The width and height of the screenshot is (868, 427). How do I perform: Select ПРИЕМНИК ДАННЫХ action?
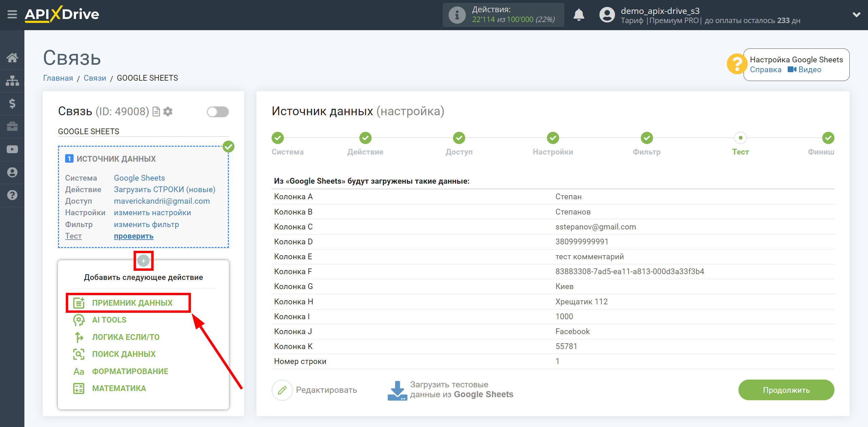[x=128, y=303]
